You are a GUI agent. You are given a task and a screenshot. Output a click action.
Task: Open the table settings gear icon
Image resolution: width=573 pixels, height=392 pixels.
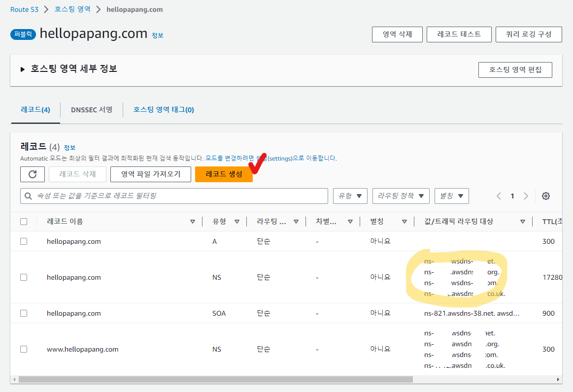point(545,196)
